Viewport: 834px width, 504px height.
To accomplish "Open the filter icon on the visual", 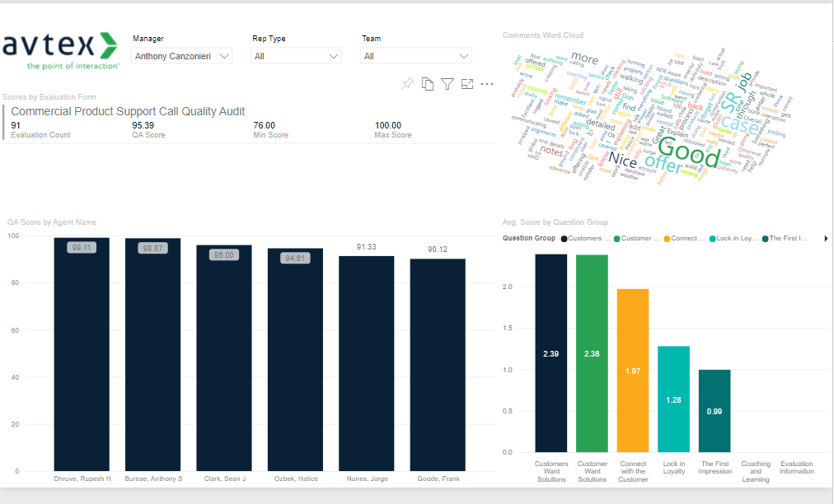I will coord(447,83).
